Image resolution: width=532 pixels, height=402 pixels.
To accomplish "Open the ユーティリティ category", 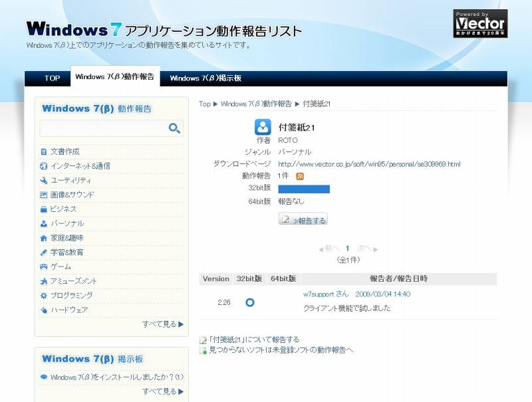I will pyautogui.click(x=71, y=180).
